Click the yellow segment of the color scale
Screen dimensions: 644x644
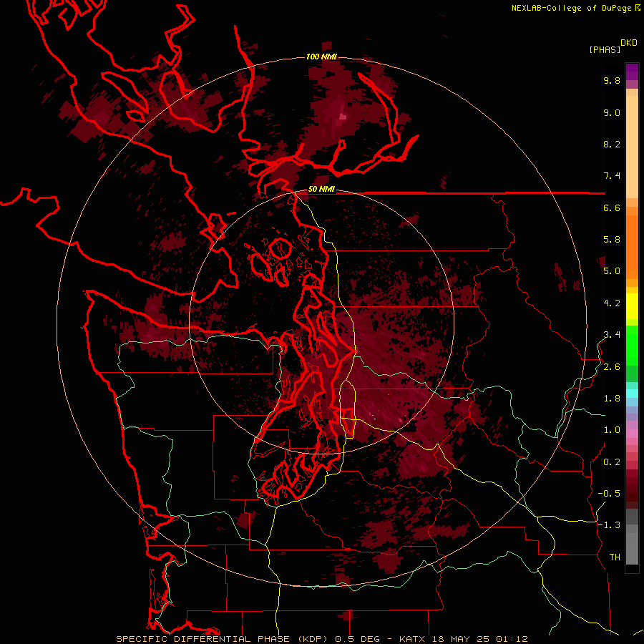(632, 306)
